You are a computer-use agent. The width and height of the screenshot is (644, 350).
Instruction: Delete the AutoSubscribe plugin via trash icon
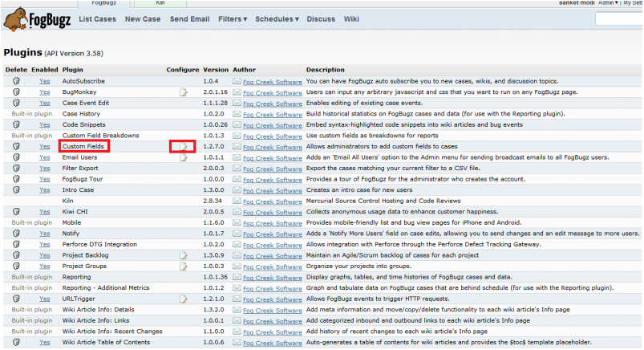coord(15,81)
